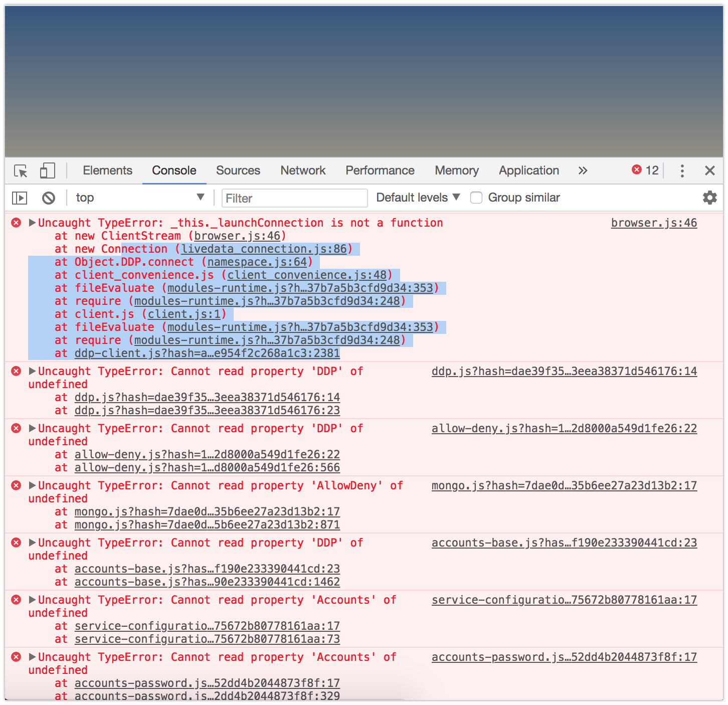This screenshot has width=728, height=705.
Task: Open ddp.js stack link ending :23
Action: tap(207, 410)
